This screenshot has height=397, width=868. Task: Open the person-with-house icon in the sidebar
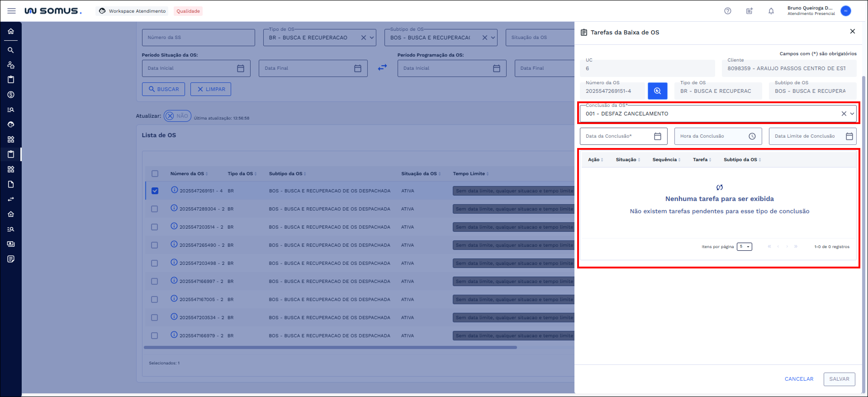point(11,65)
